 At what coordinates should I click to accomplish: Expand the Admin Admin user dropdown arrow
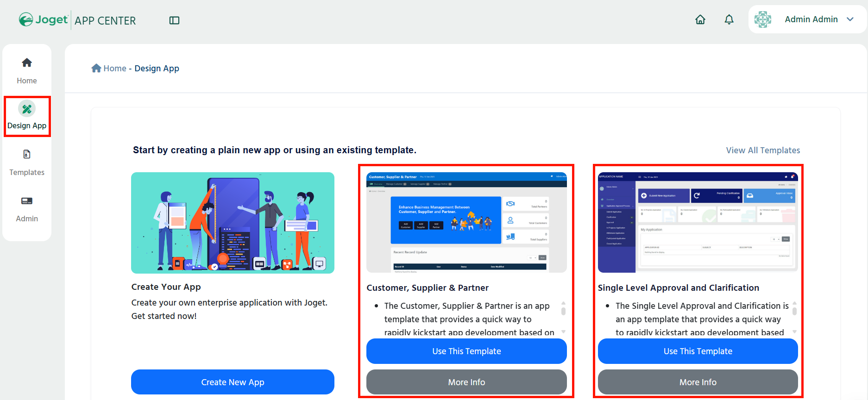(850, 19)
